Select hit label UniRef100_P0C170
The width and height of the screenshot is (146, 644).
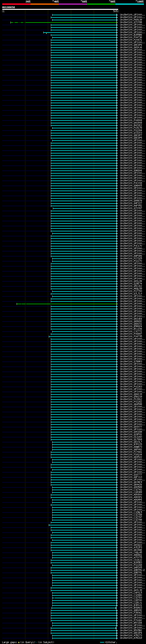[131, 246]
